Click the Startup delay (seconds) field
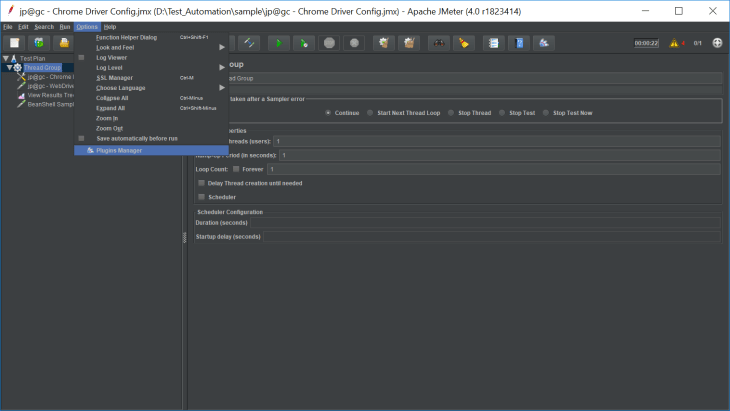Image resolution: width=730 pixels, height=411 pixels. 492,236
